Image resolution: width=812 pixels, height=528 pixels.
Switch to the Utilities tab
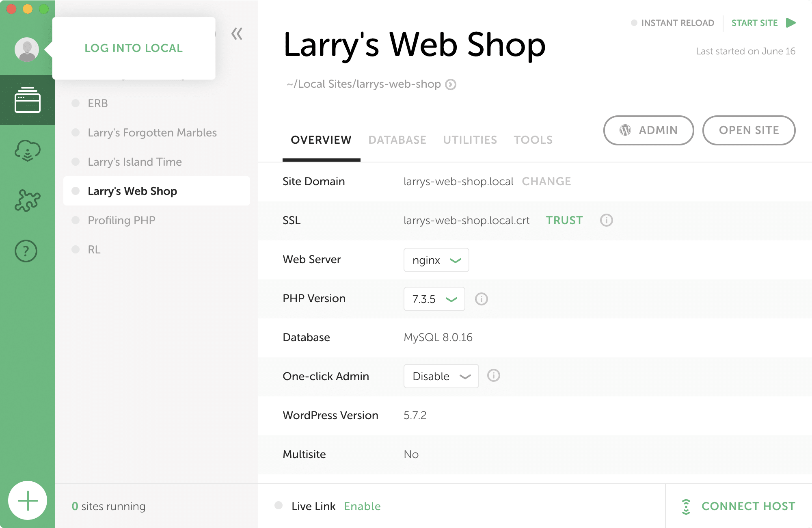(470, 140)
